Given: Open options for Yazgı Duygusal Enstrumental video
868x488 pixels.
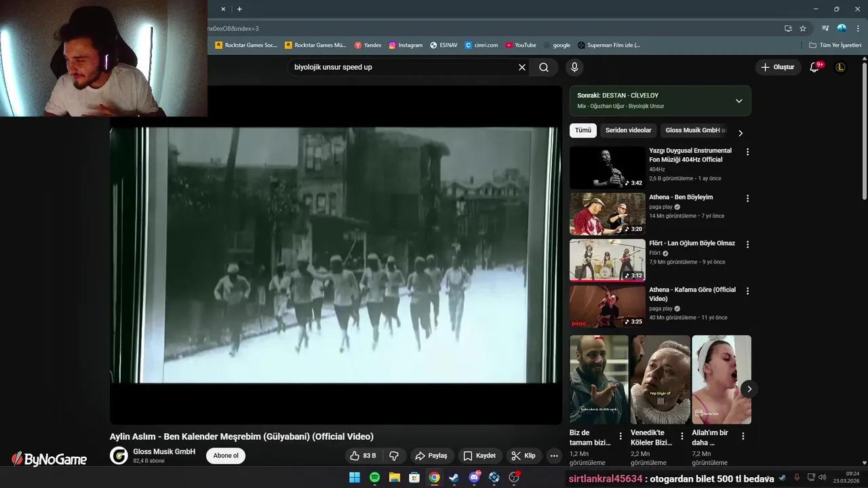Looking at the screenshot, I should [x=748, y=152].
